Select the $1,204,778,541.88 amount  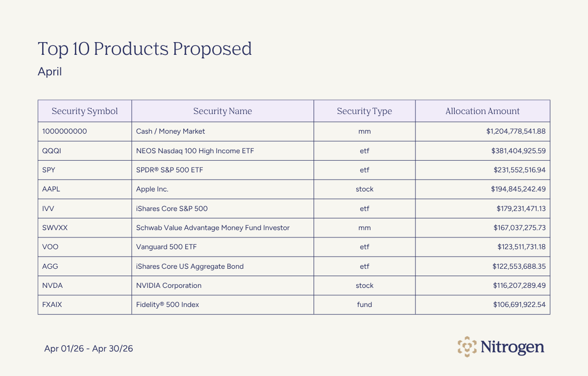[516, 132]
